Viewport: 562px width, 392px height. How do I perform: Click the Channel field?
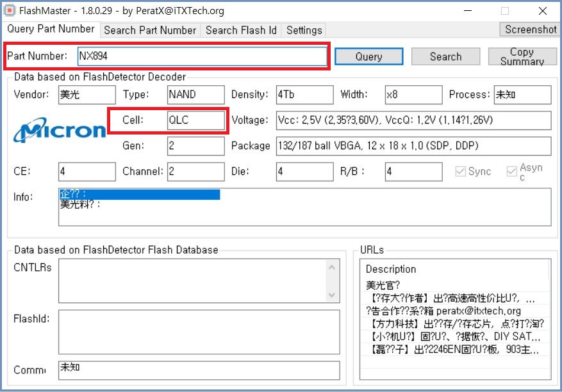click(x=196, y=172)
